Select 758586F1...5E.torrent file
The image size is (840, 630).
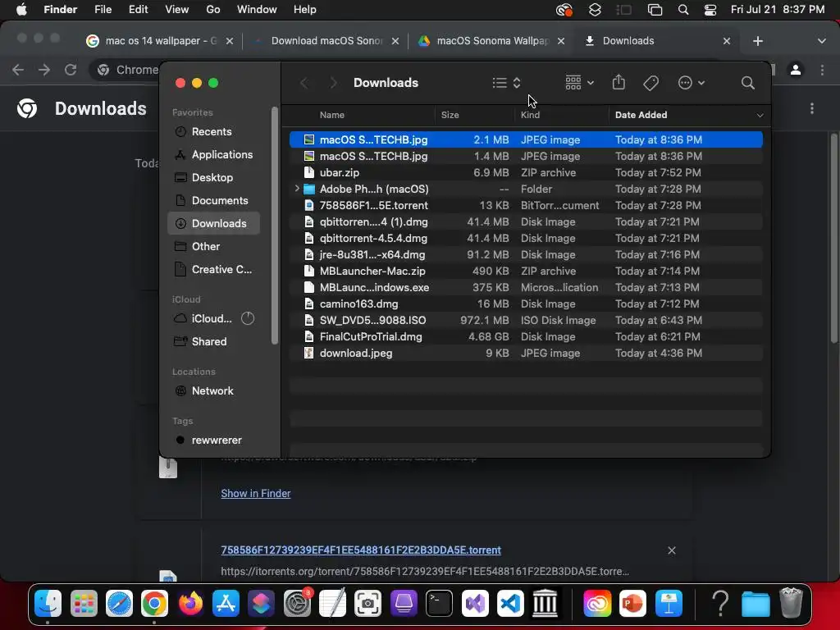(526, 205)
